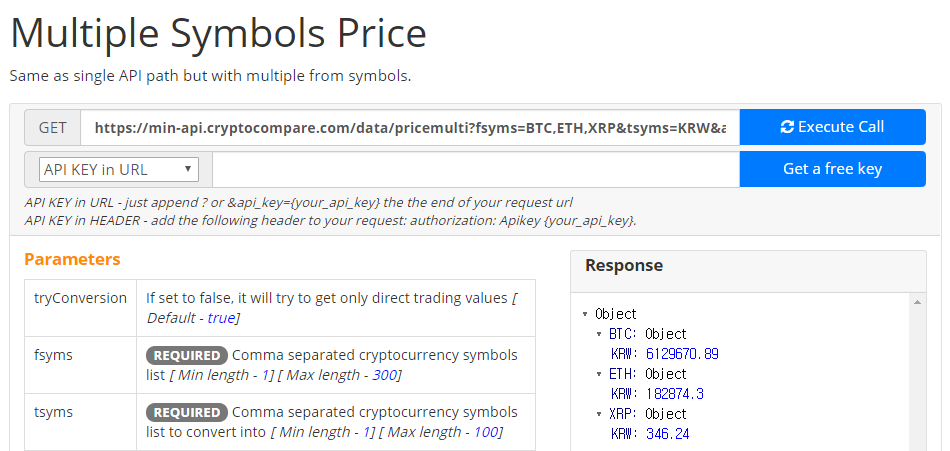
Task: Click the tsyms parameter name
Action: (x=53, y=412)
